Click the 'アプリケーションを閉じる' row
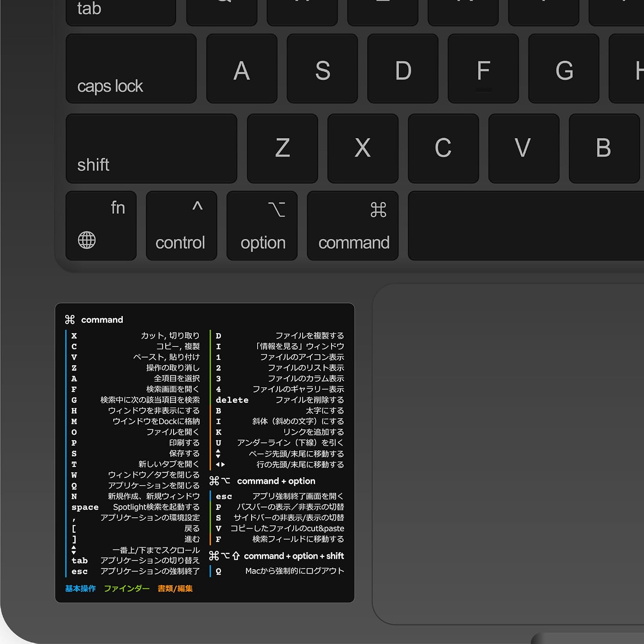Screen dimensions: 644x644 pos(135,486)
